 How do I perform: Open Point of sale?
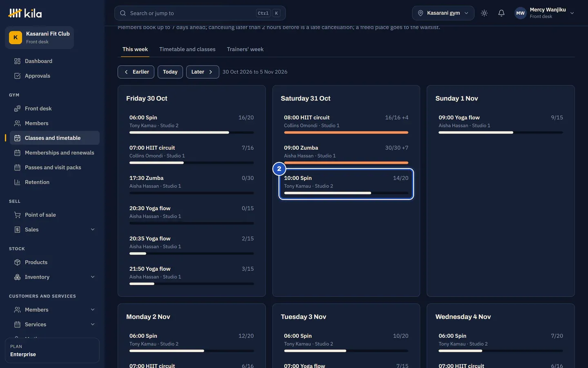pyautogui.click(x=54, y=215)
